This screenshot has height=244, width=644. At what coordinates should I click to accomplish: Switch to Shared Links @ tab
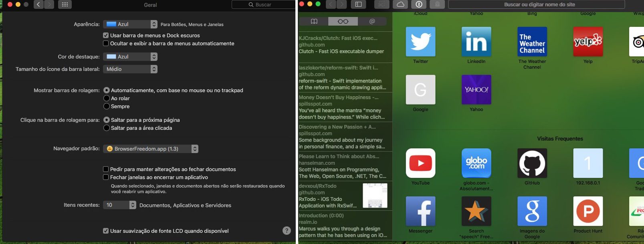pos(372,21)
